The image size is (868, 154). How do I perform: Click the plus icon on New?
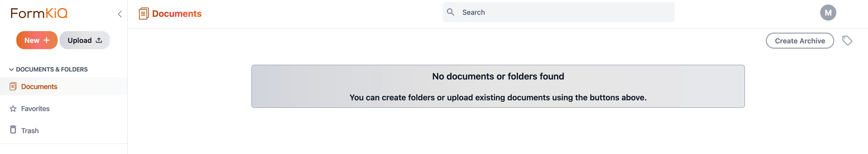point(47,40)
